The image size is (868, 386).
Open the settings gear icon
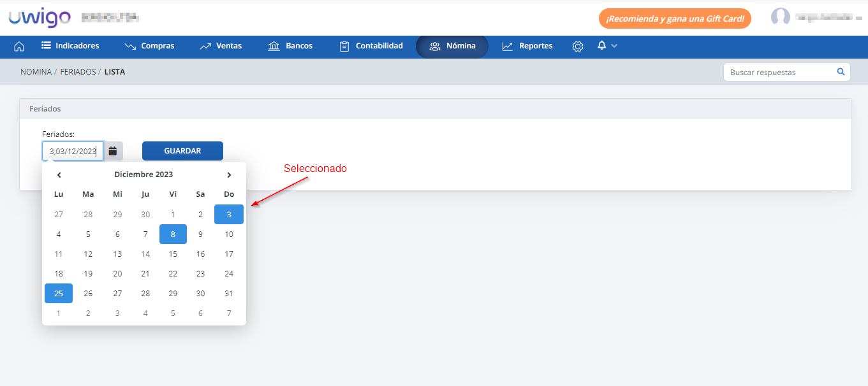coord(578,46)
